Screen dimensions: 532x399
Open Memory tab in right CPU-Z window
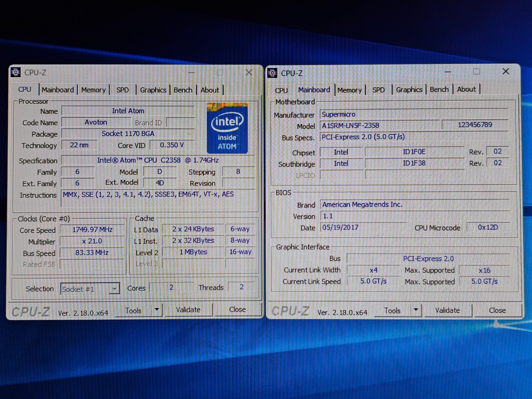(x=349, y=90)
